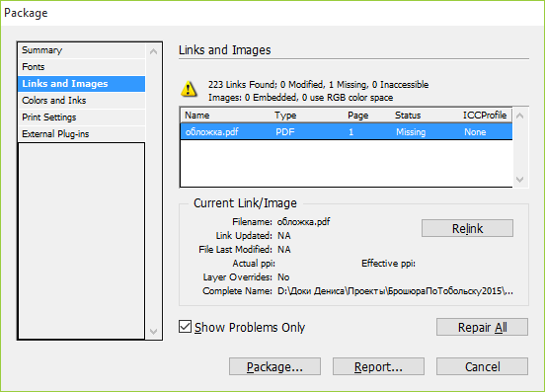Open the Summary section
Viewport: 545px width, 392px height.
[81, 50]
